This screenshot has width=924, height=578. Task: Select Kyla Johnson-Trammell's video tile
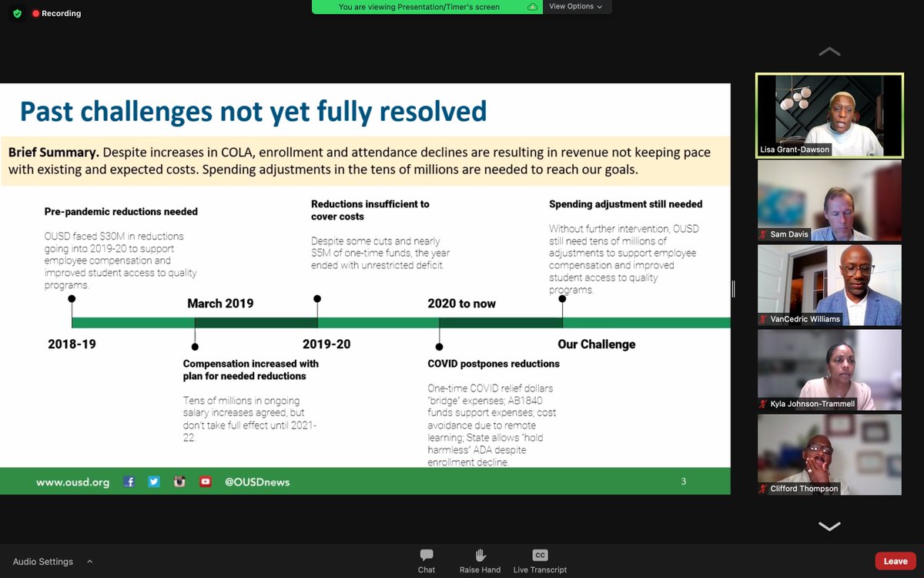829,370
